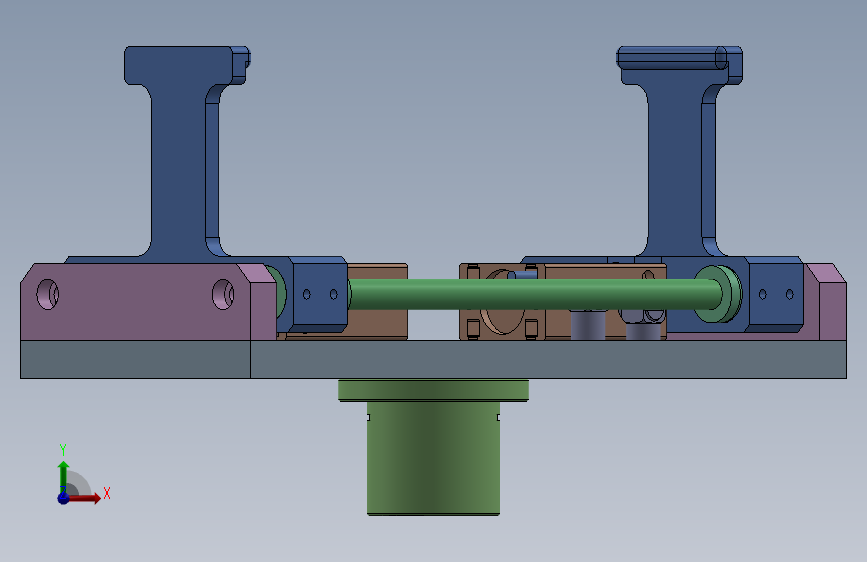Select the right blue bearing block with two holes

(x=776, y=294)
